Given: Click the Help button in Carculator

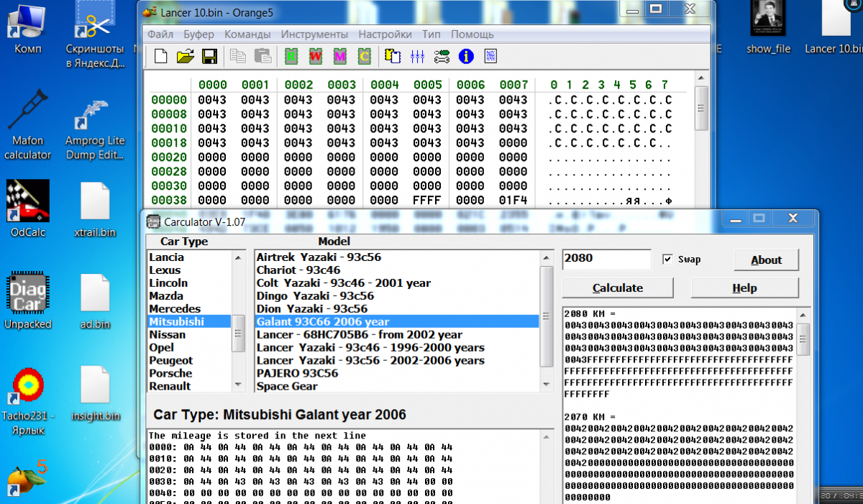Looking at the screenshot, I should (x=744, y=288).
